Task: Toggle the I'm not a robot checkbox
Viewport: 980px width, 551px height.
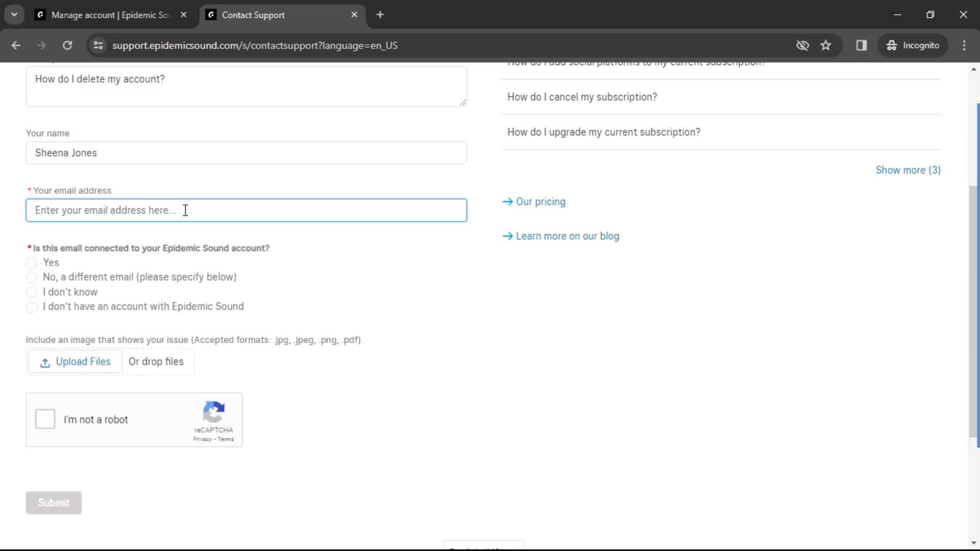Action: click(46, 420)
